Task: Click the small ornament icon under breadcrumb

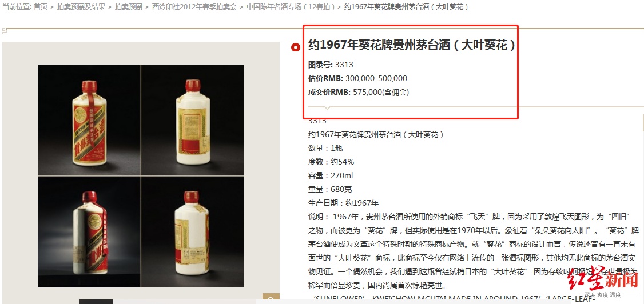Action: click(4, 30)
